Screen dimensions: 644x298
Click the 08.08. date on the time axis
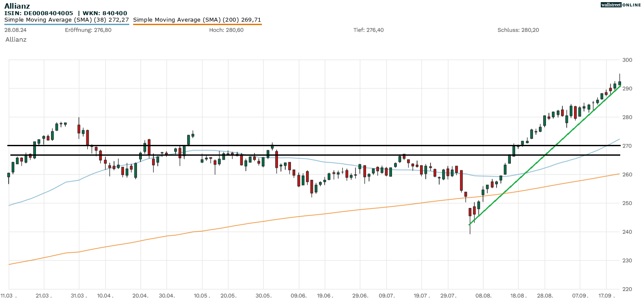coord(483,295)
